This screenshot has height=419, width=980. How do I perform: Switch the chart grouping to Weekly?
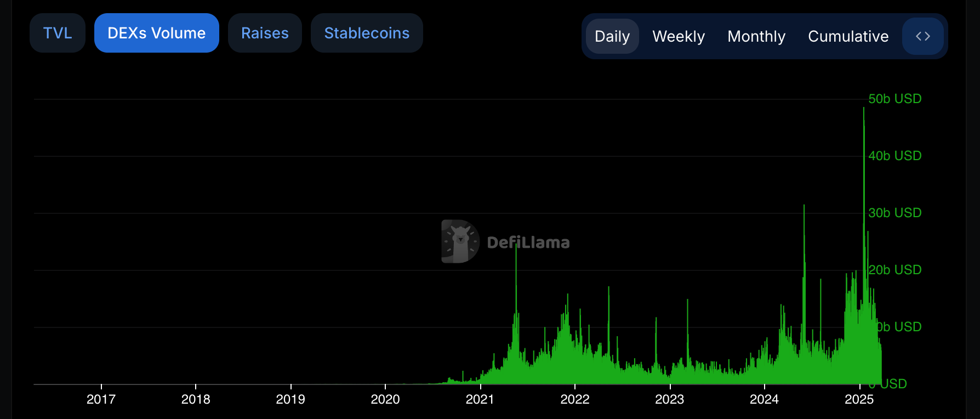(678, 36)
